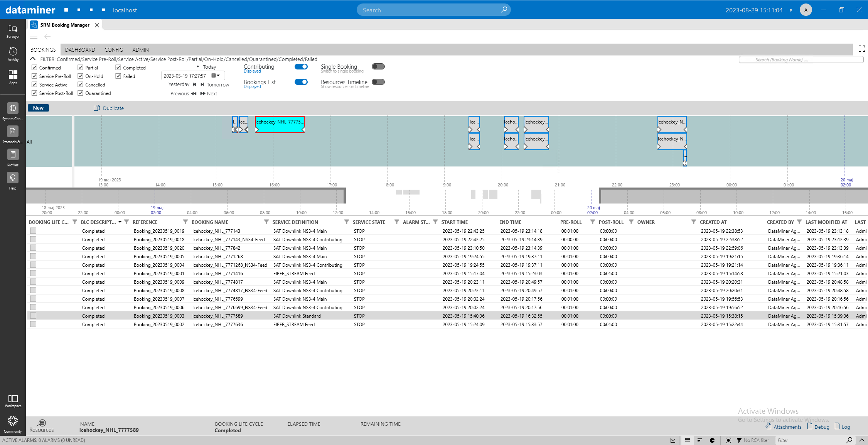The width and height of the screenshot is (868, 445).
Task: Close the SRM Booking Manager tab
Action: 97,25
